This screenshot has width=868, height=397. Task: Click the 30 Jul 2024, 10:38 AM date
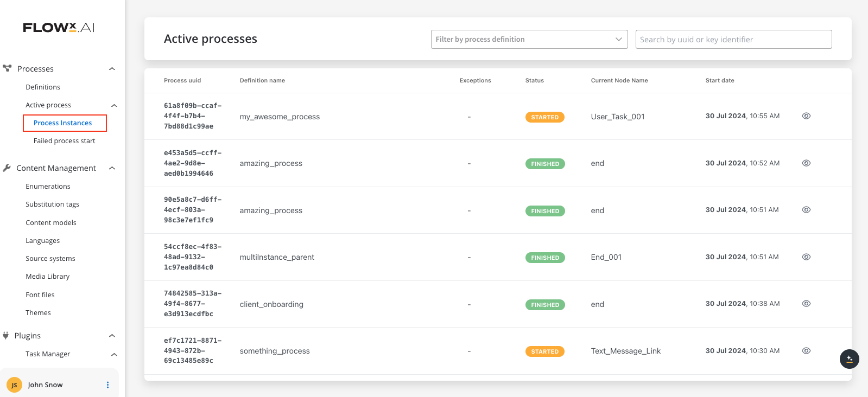(x=743, y=304)
